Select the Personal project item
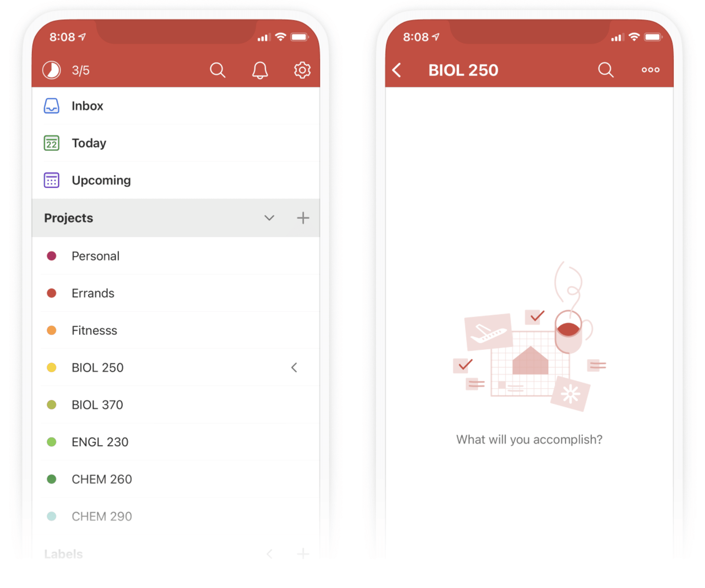The width and height of the screenshot is (705, 588). click(x=96, y=255)
